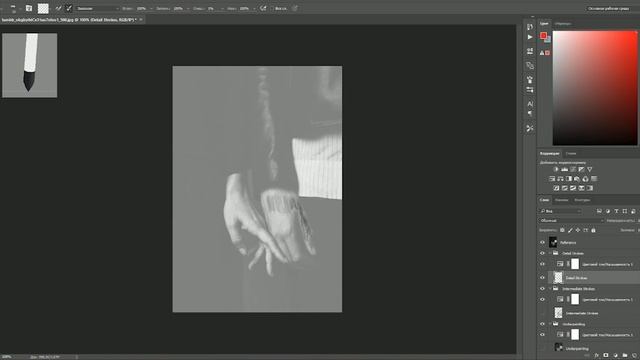Add a layer mask from Layers footer

606,356
